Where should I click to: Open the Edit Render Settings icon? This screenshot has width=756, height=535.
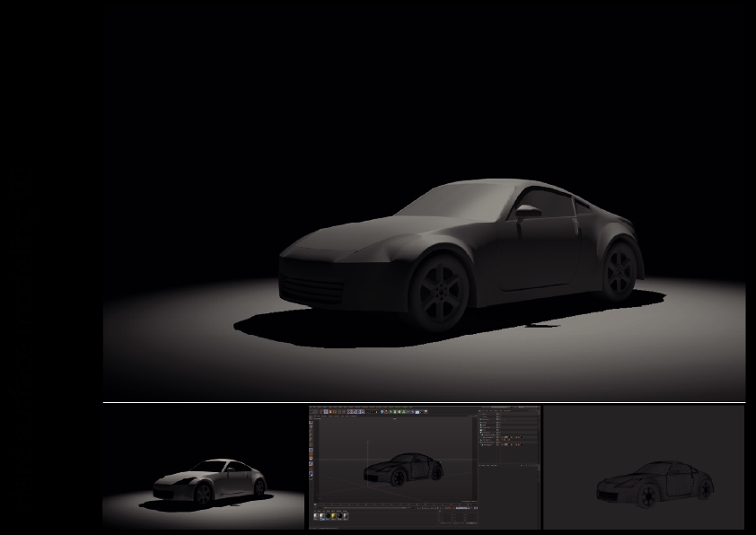click(376, 412)
